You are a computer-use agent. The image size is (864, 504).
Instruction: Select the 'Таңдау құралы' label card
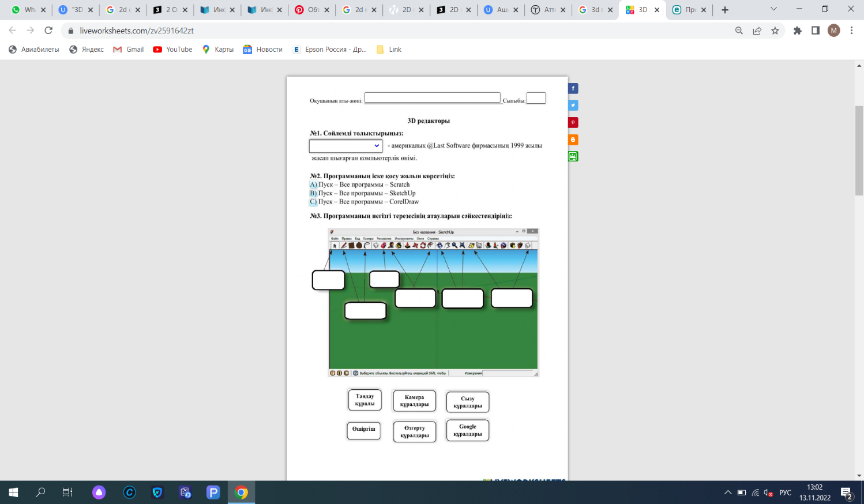pos(365,400)
